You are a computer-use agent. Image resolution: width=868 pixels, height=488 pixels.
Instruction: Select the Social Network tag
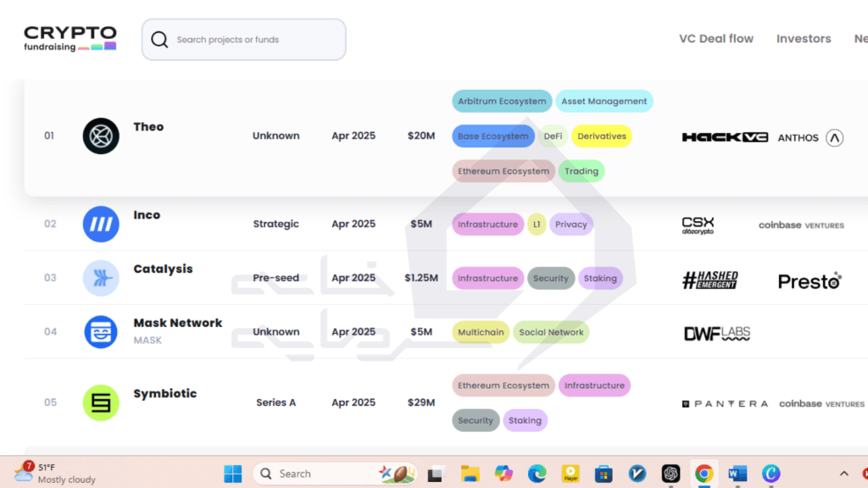[x=551, y=332]
